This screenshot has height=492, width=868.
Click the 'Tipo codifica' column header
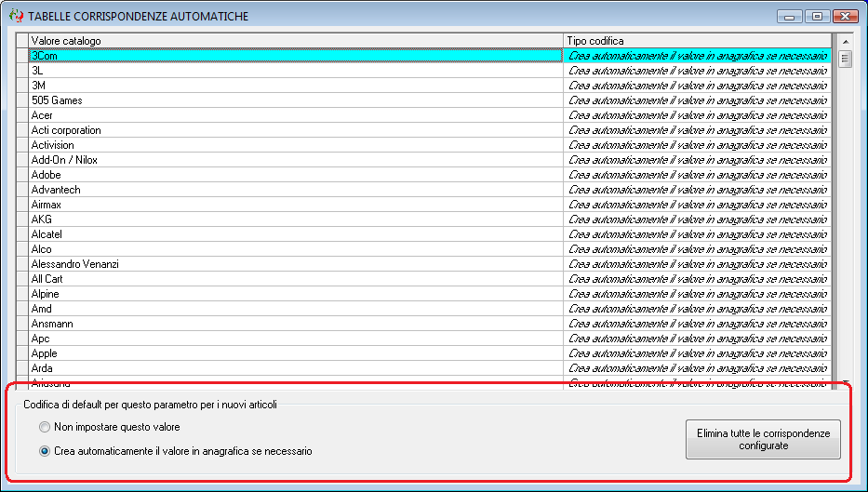(x=698, y=41)
